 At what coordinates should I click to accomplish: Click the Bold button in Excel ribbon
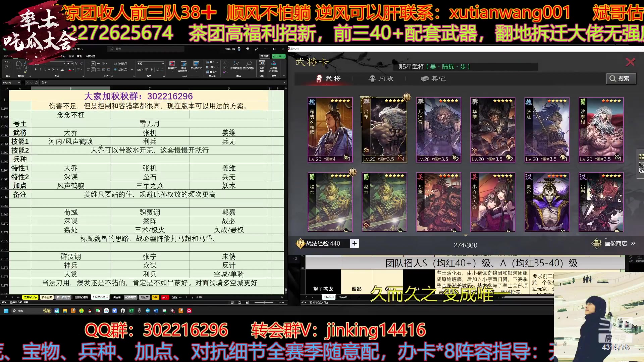(36, 69)
